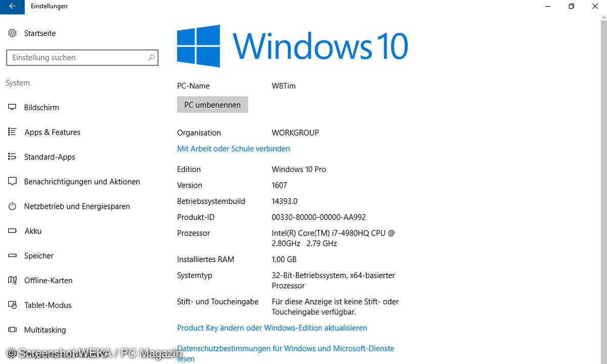The width and height of the screenshot is (607, 364).
Task: Click the Einstellungen window title text
Action: [x=49, y=6]
